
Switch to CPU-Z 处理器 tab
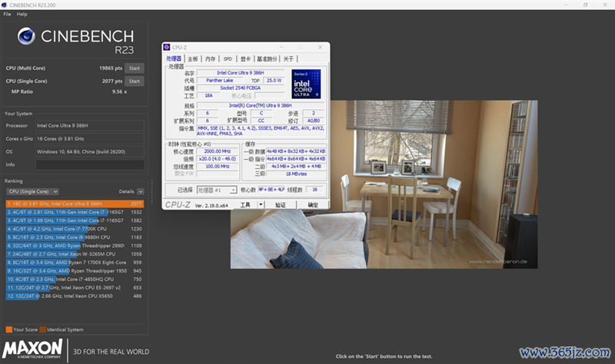click(174, 59)
